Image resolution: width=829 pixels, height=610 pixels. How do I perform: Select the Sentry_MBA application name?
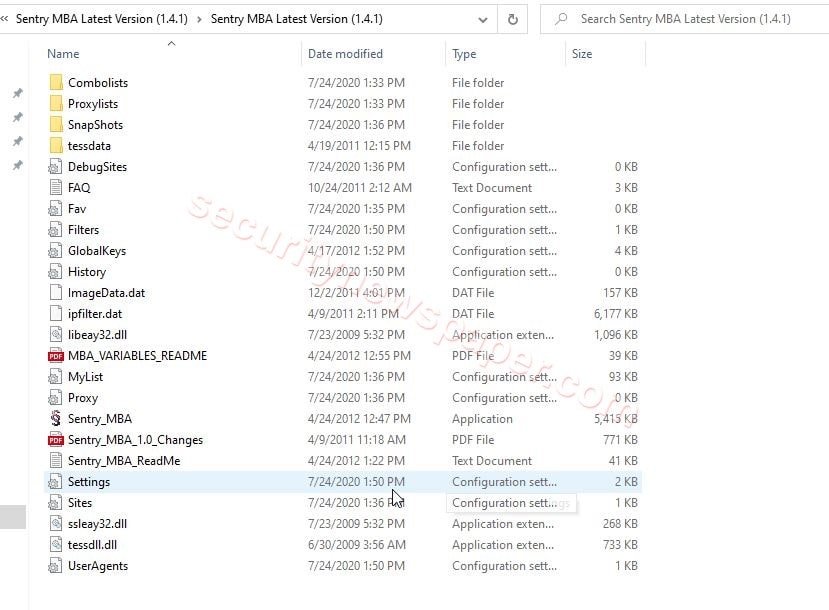[x=100, y=419]
